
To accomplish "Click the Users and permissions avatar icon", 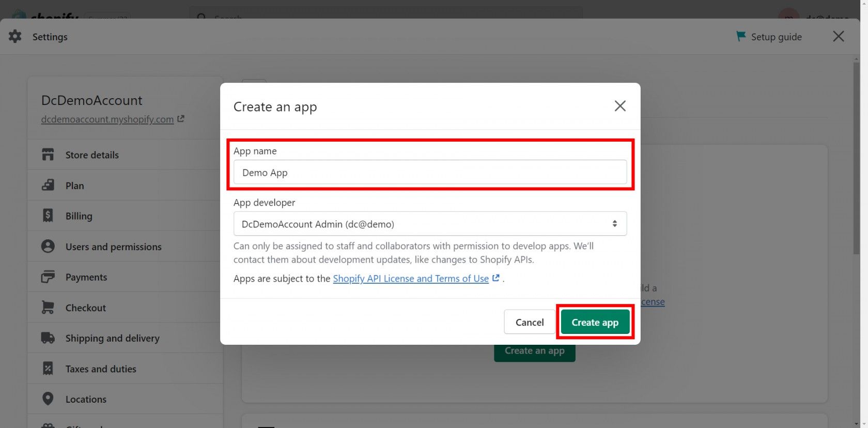I will [48, 246].
